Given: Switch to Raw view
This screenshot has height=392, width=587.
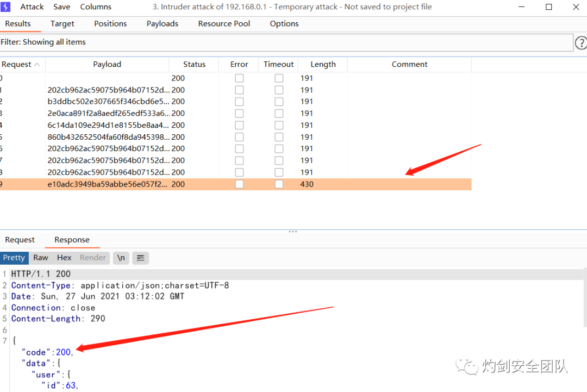Looking at the screenshot, I should tap(40, 258).
